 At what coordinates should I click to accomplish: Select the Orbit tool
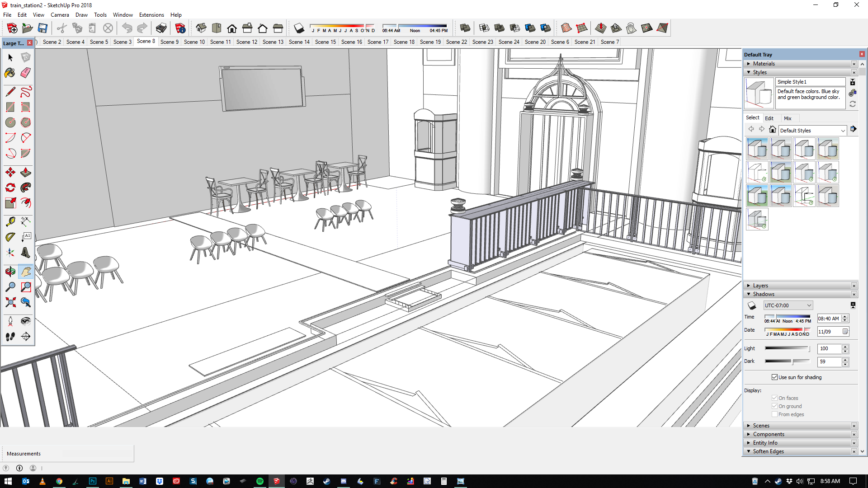pyautogui.click(x=10, y=272)
